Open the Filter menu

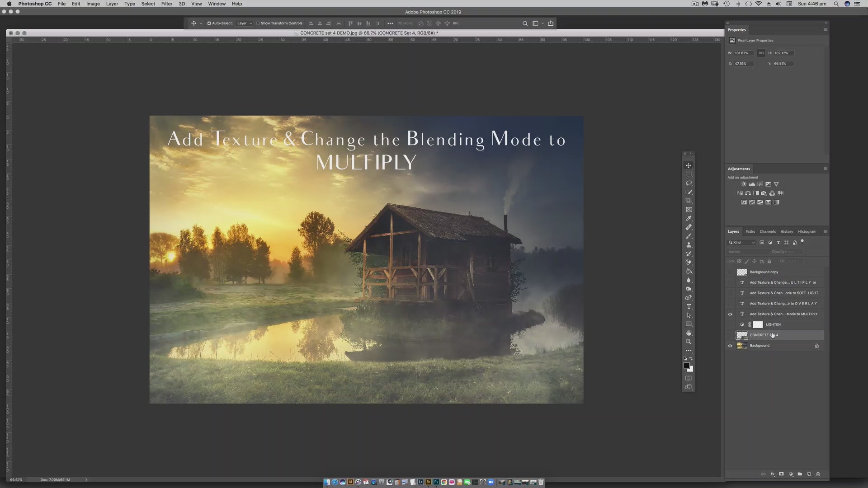tap(166, 4)
